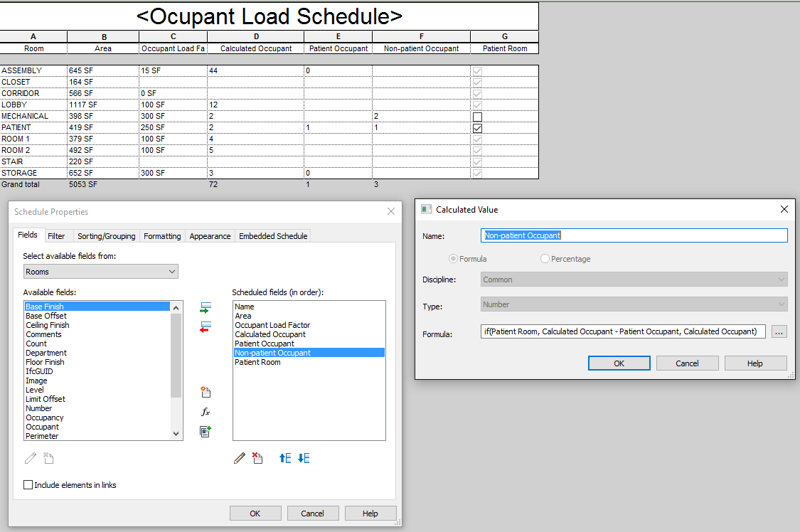Screen dimensions: 800x532
Task: Click the Patient Occupant column header
Action: 338,48
